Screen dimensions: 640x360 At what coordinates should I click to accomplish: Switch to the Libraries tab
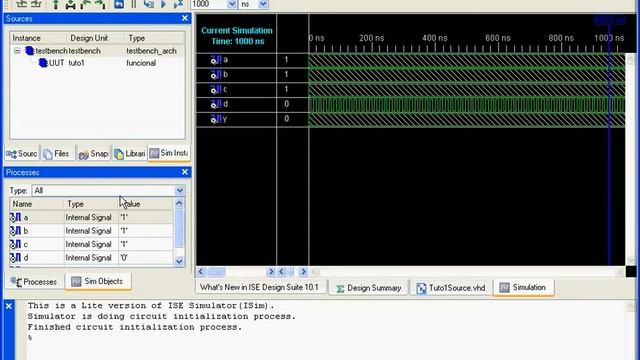pos(130,153)
